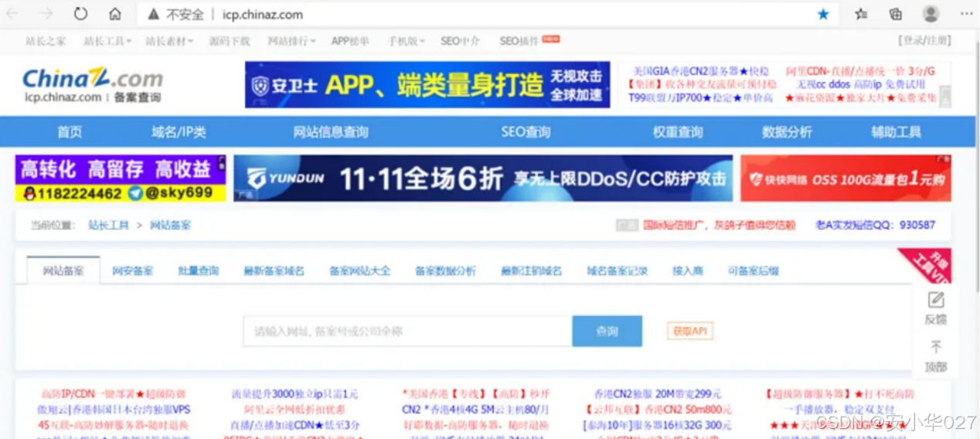Open the user profile avatar
This screenshot has width=980, height=439.
tap(931, 14)
